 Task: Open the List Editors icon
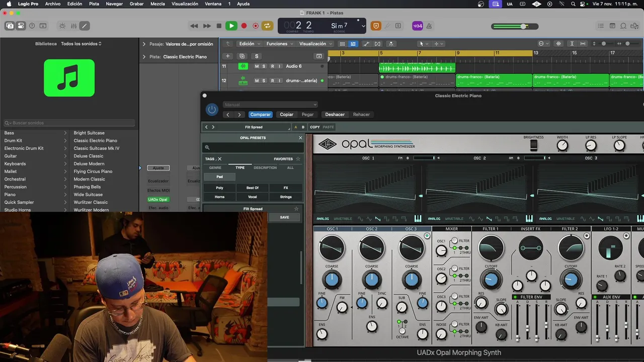tap(601, 26)
